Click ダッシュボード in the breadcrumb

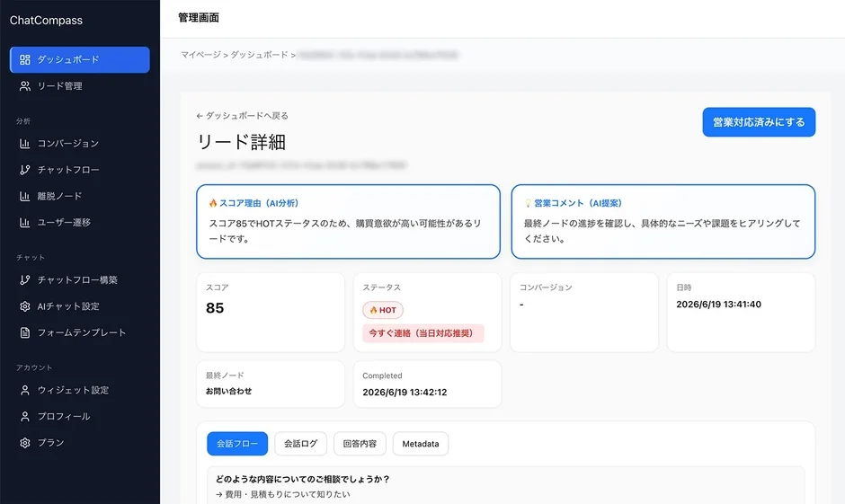click(259, 55)
